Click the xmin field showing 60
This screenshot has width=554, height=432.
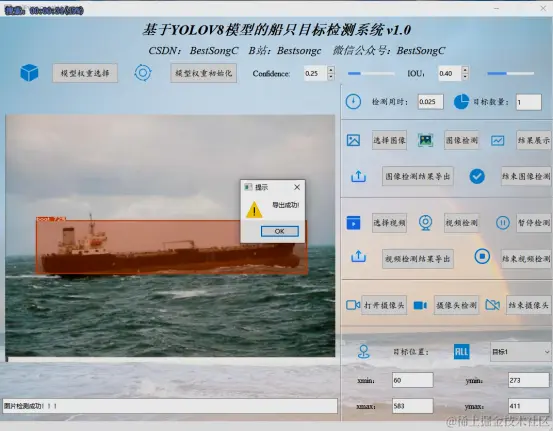(412, 380)
